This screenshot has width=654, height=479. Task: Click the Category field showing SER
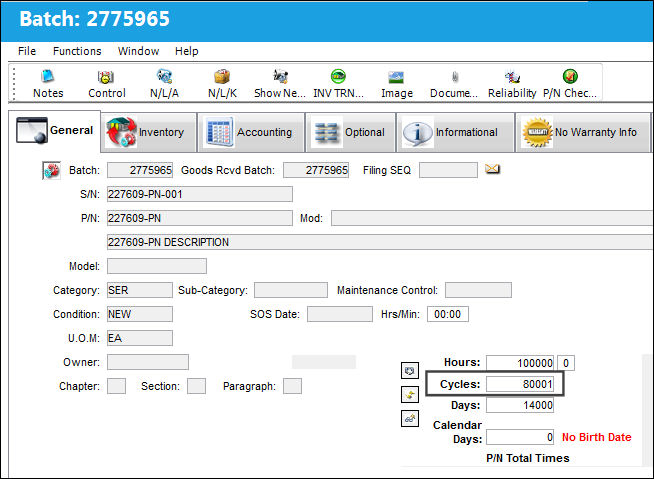tap(140, 290)
